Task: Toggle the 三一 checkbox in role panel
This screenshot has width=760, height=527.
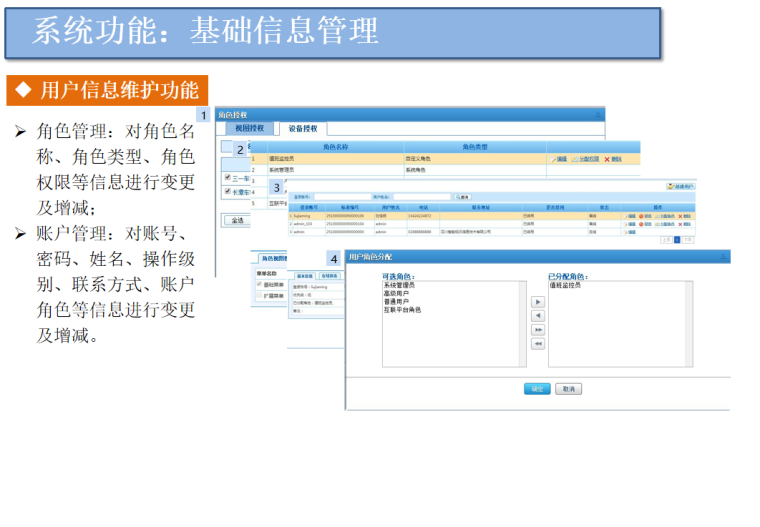Action: (x=228, y=178)
